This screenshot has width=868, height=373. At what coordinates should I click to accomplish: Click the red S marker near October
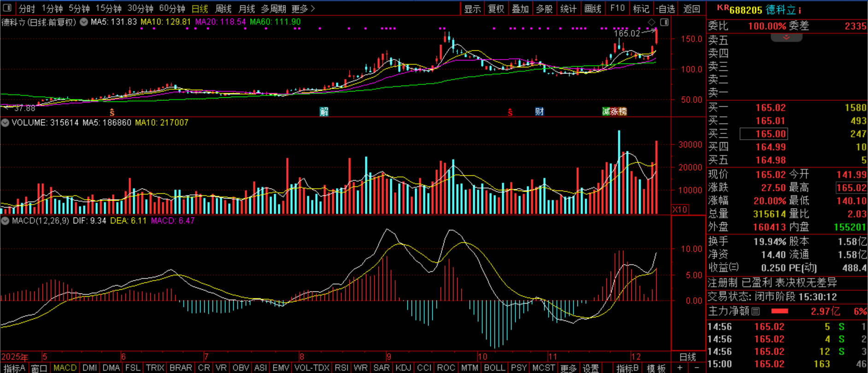tap(510, 112)
